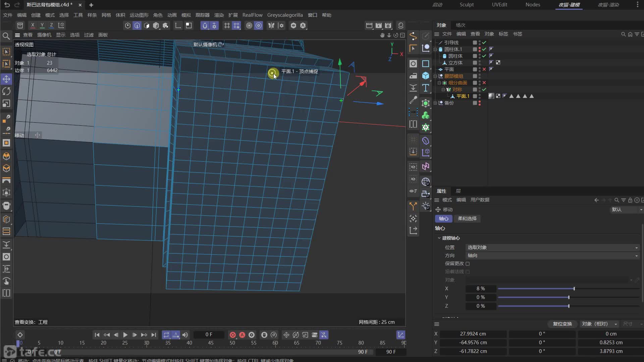
Task: Click the X position field 27.9924 cm
Action: tap(473, 334)
